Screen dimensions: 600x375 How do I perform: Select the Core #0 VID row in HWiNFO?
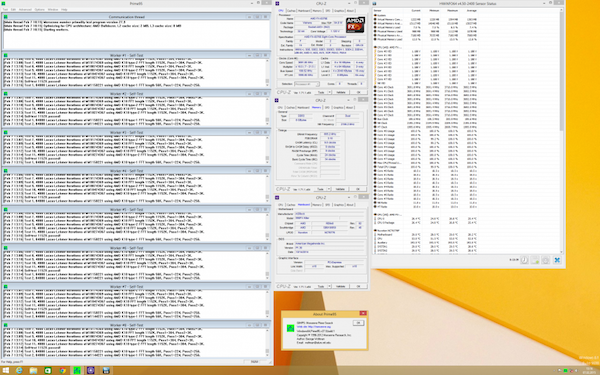pos(426,51)
